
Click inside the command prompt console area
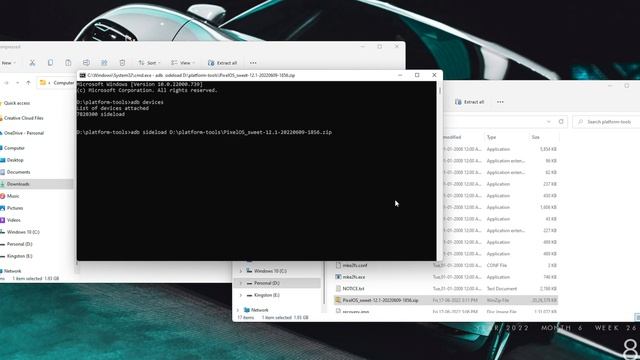[256, 171]
